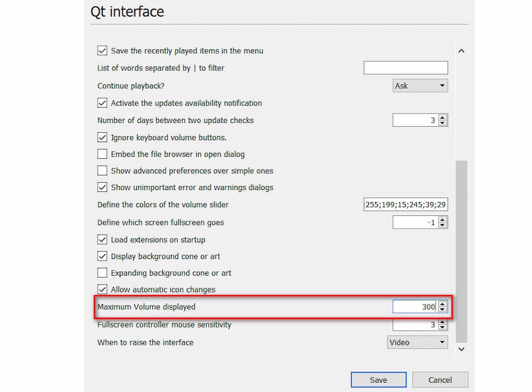Viewport: 532px width, 392px height.
Task: Uncheck Save the recently played items
Action: 102,50
